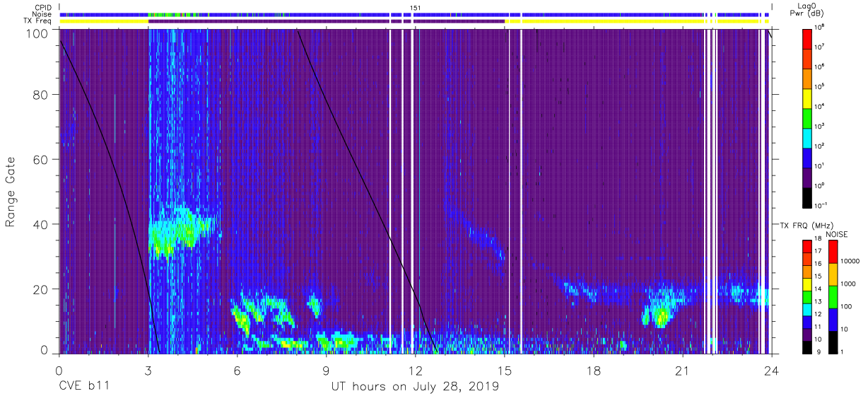Click x-axis tick label '24'

(x=772, y=370)
